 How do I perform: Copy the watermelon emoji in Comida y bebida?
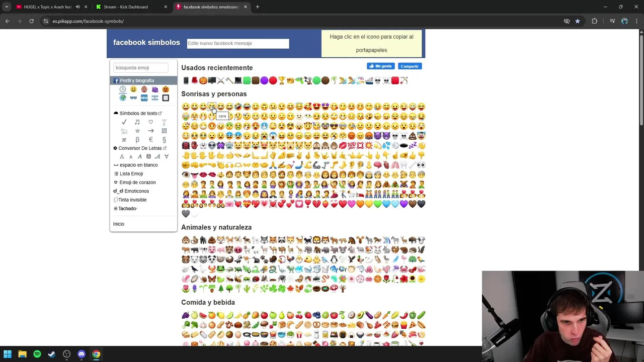[203, 315]
